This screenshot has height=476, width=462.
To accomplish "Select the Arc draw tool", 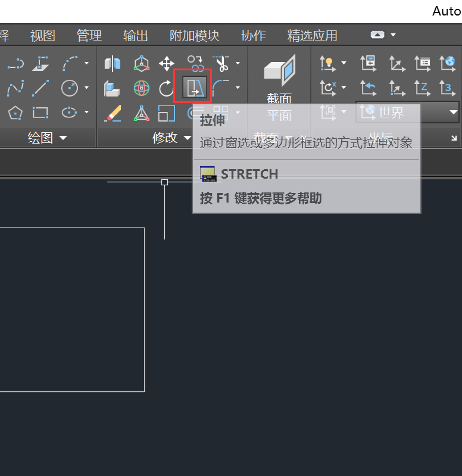I will [x=70, y=63].
